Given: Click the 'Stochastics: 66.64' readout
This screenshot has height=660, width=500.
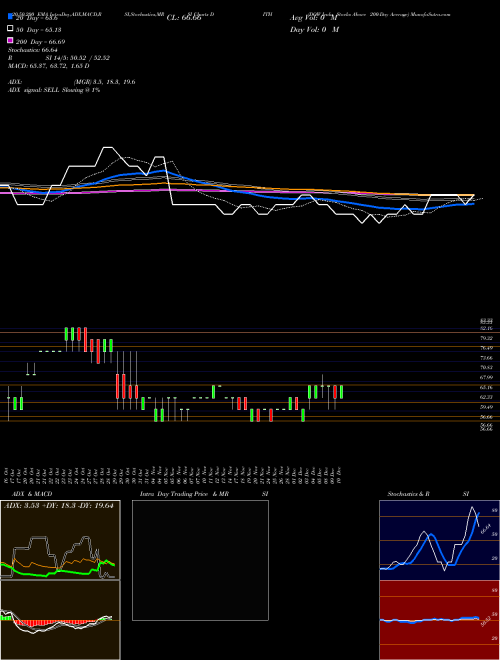Looking at the screenshot, I should (32, 50).
